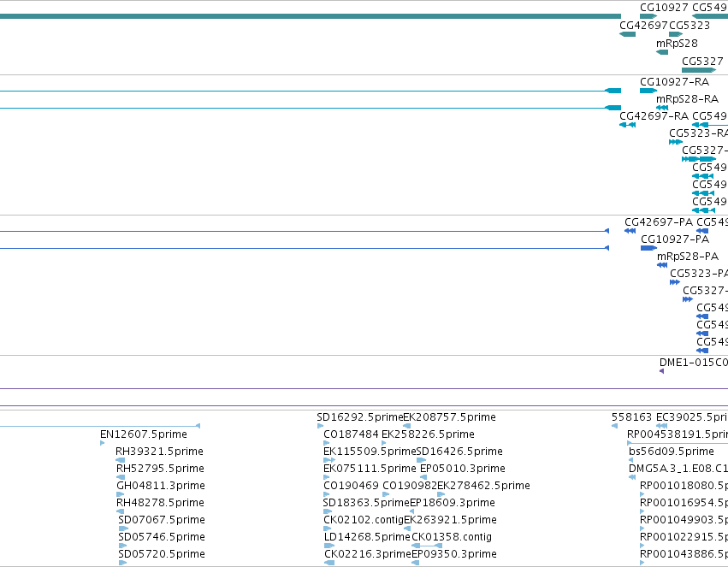
Task: Click the 558163 EST label
Action: [x=631, y=417]
